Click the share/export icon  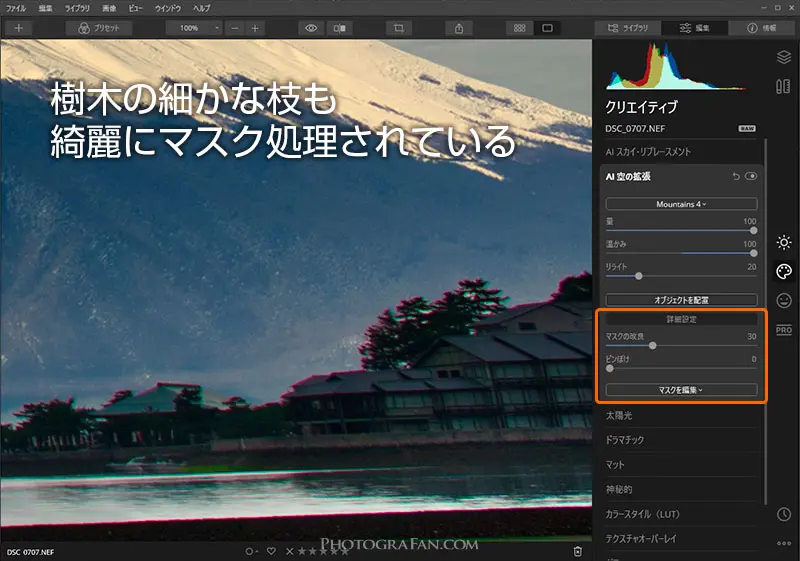click(x=459, y=28)
